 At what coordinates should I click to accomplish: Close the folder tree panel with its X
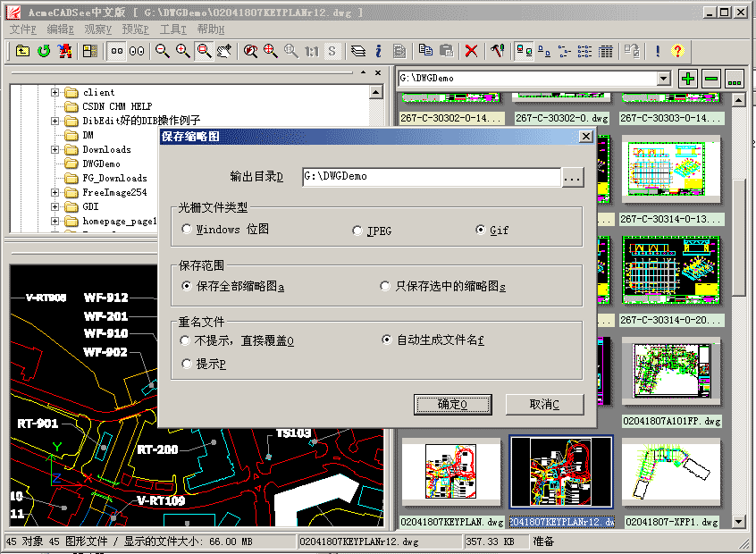click(x=378, y=72)
